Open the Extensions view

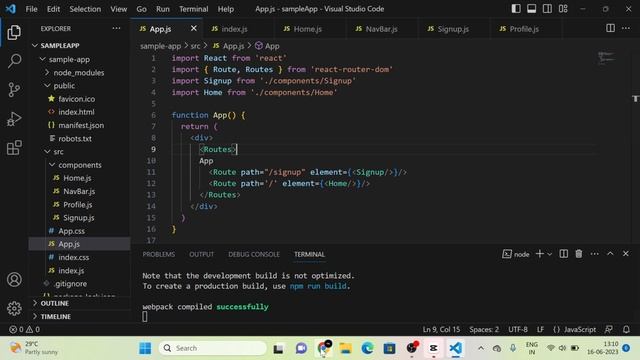pyautogui.click(x=14, y=147)
